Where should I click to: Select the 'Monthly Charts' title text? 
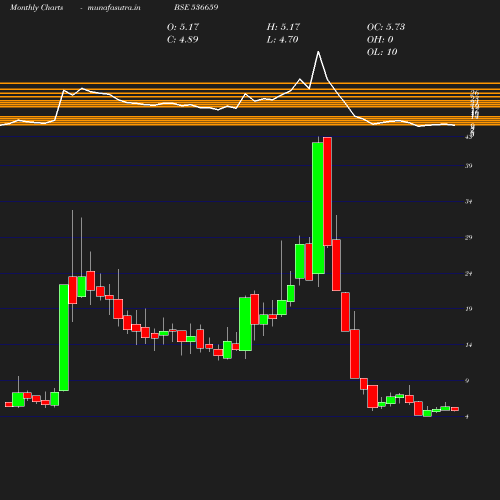pos(37,8)
